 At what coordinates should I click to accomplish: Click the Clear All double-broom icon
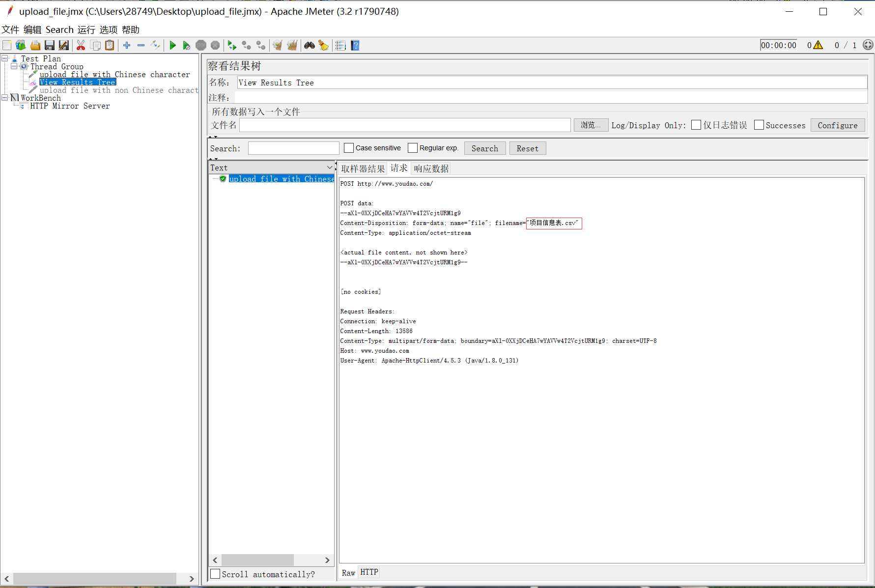pos(292,46)
